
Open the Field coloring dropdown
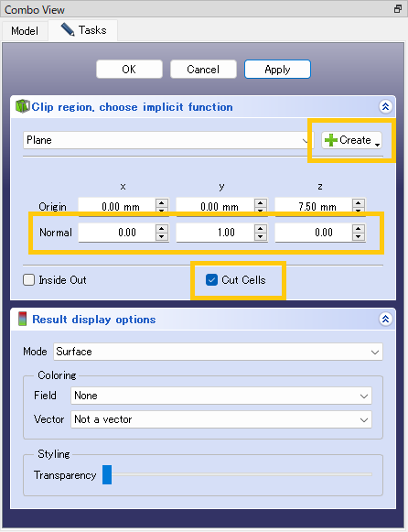pos(221,396)
